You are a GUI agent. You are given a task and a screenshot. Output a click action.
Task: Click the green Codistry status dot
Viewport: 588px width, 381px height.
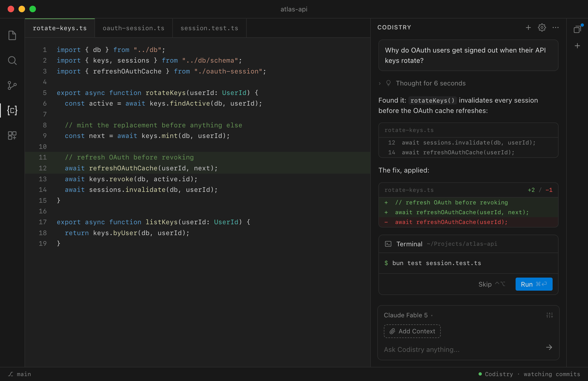click(480, 374)
